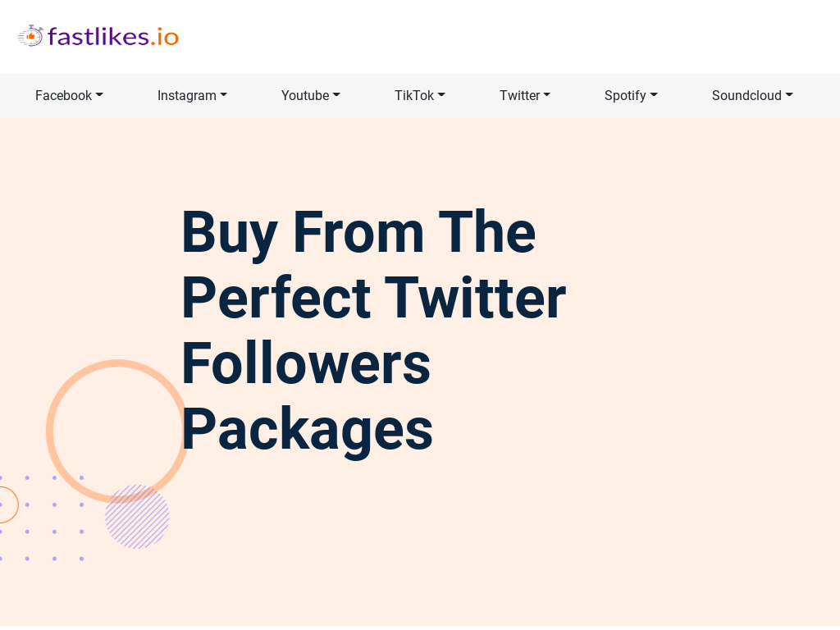
Task: Expand the caret arrow beside Facebook
Action: pyautogui.click(x=99, y=95)
